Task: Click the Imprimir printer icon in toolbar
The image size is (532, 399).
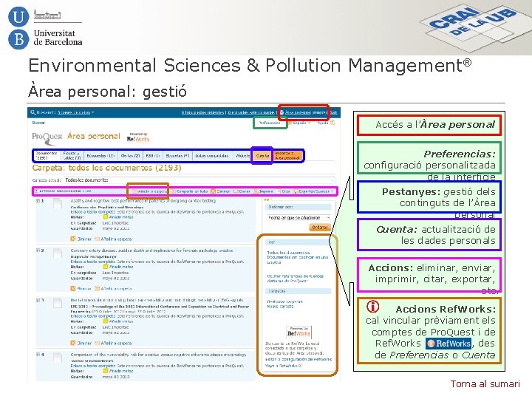Action: (256, 191)
